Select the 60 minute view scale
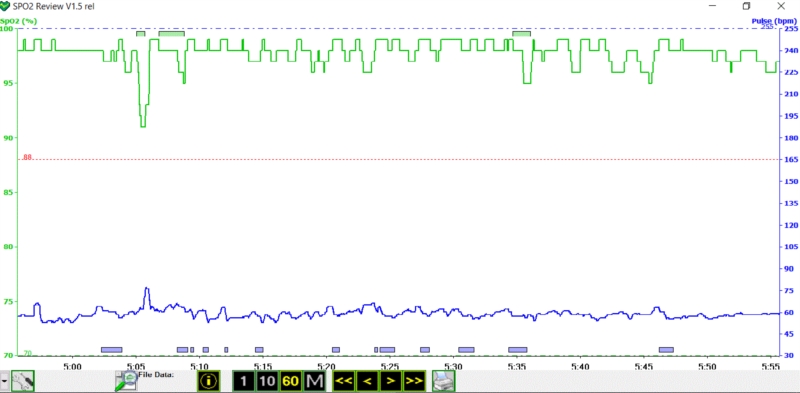 pos(290,381)
